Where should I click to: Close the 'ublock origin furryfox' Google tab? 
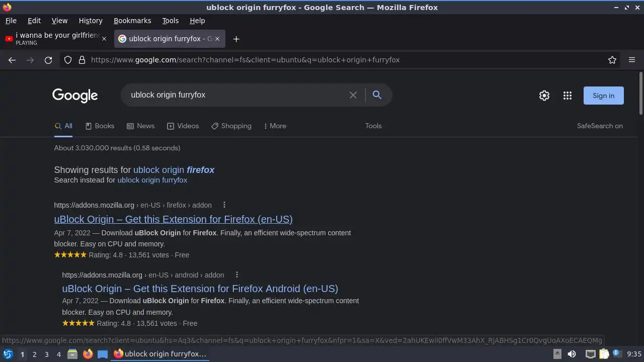point(217,39)
